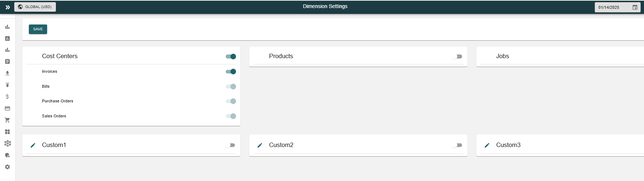This screenshot has height=181, width=644.
Task: Switch on the Custom1 toggle
Action: [230, 145]
